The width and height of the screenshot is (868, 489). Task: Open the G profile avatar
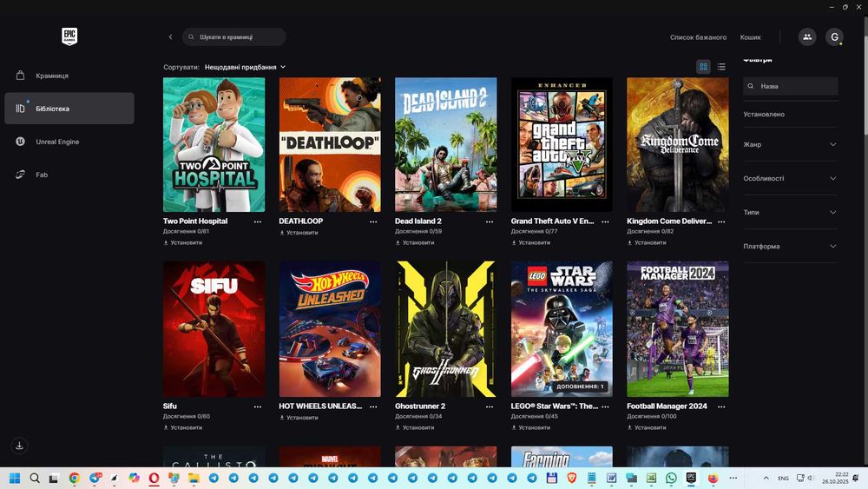[834, 37]
